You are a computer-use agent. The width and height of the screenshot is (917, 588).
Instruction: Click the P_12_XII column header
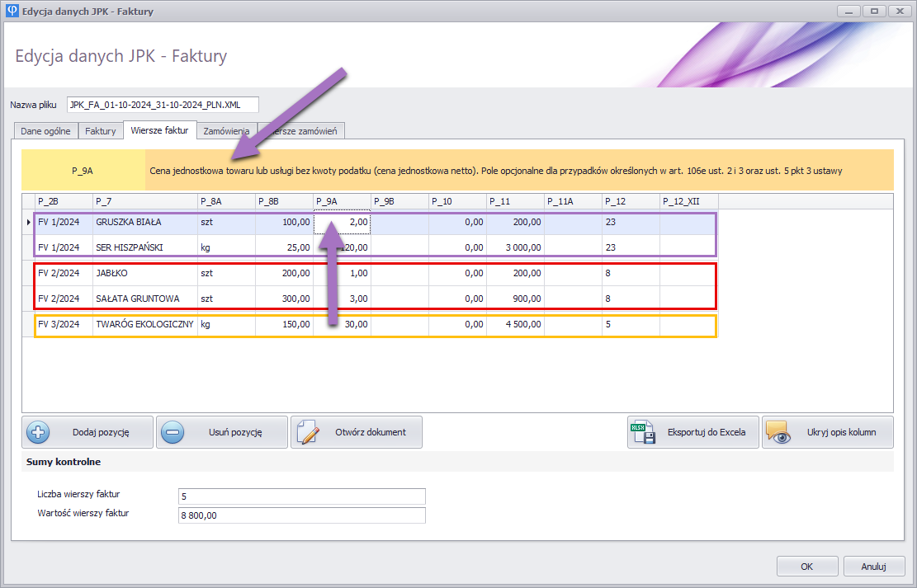coord(688,201)
